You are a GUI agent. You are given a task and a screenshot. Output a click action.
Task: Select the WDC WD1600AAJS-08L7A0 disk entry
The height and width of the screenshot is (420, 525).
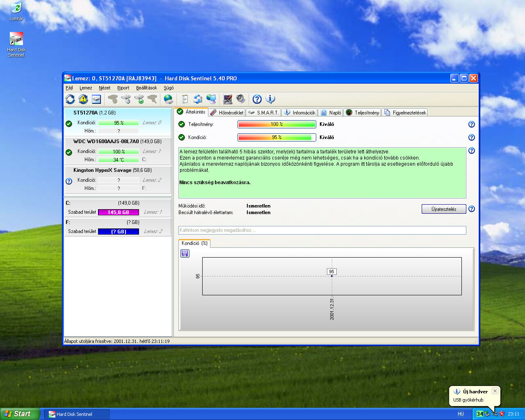pos(118,151)
